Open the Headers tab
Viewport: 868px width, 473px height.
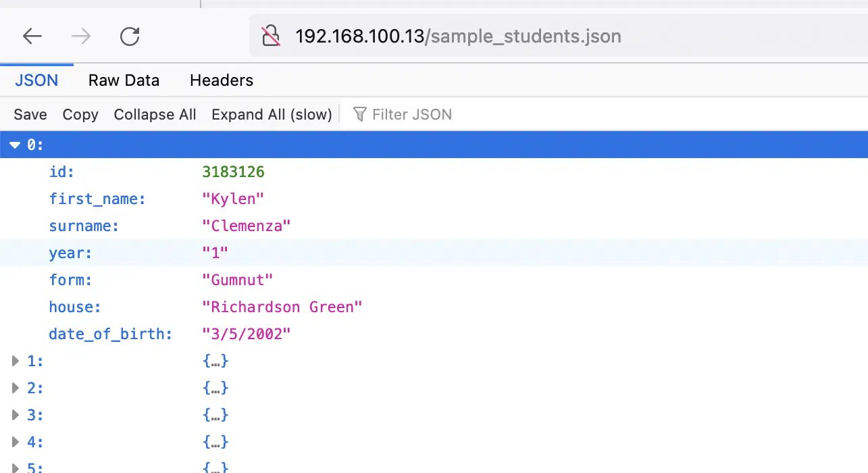coord(222,80)
